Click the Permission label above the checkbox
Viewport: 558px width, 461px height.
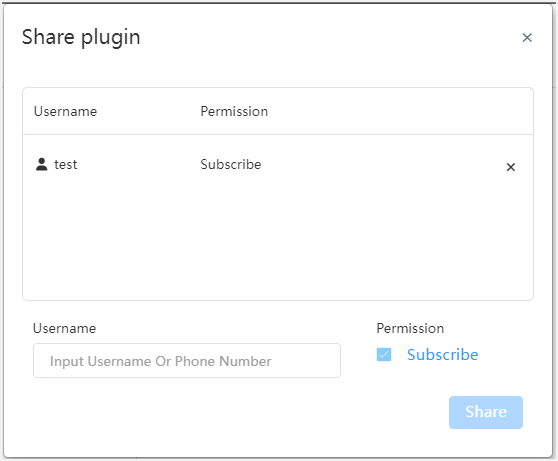410,328
